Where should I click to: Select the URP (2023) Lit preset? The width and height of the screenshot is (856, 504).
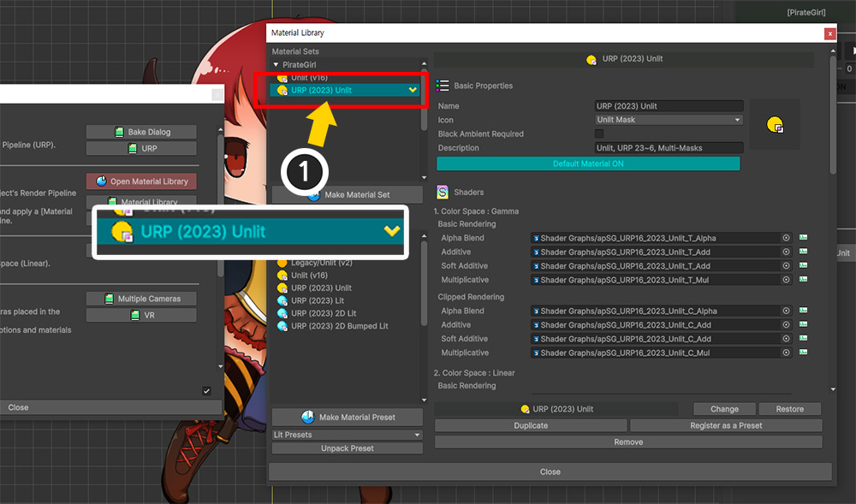coord(318,300)
